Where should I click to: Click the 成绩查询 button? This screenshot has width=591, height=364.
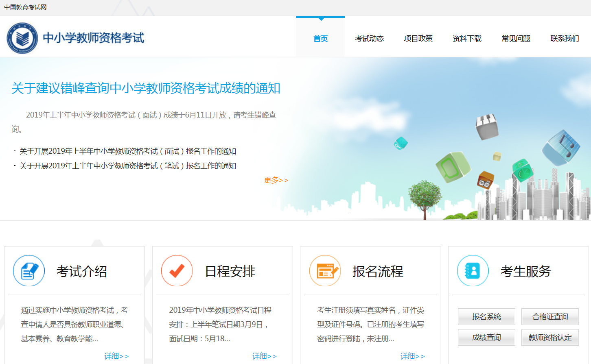(486, 337)
